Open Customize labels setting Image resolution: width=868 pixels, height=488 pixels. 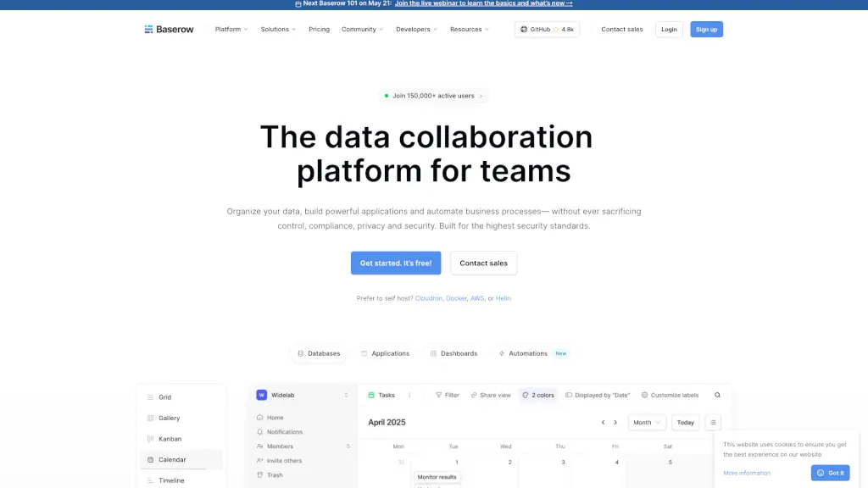coord(670,395)
